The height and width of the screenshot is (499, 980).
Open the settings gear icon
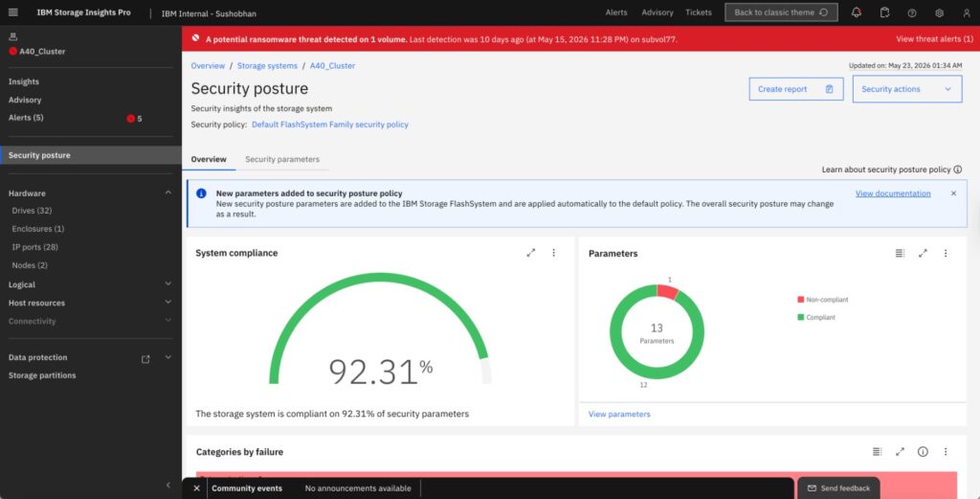940,12
